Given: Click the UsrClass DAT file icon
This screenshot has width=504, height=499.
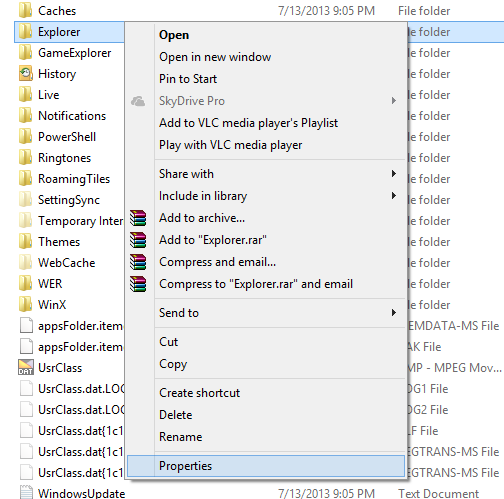Looking at the screenshot, I should click(26, 368).
